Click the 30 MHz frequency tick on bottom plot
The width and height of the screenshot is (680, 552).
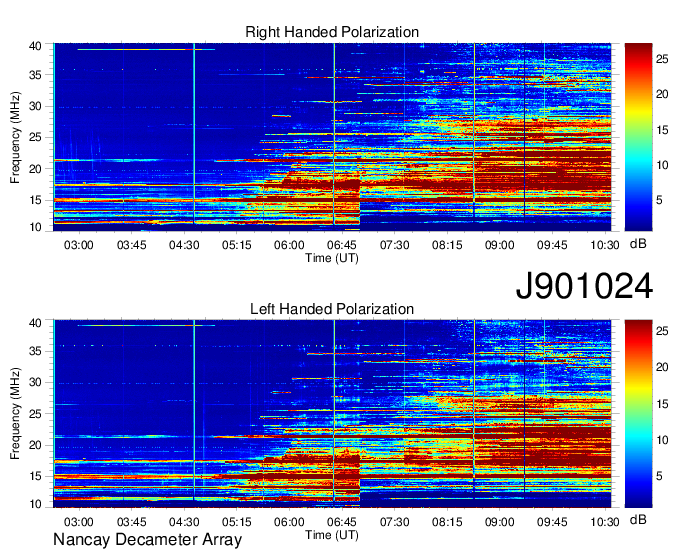pos(36,382)
